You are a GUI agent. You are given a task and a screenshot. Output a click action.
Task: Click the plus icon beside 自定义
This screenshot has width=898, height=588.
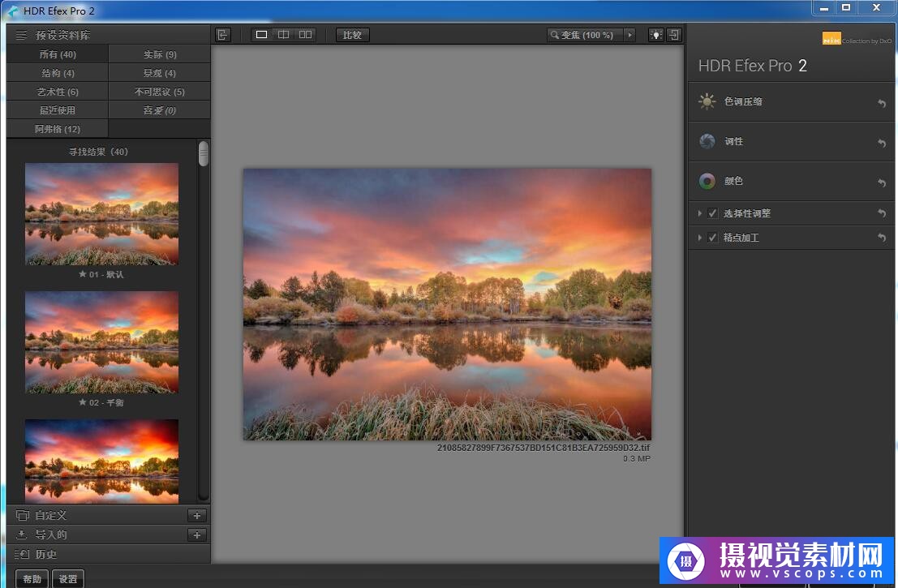[x=197, y=516]
